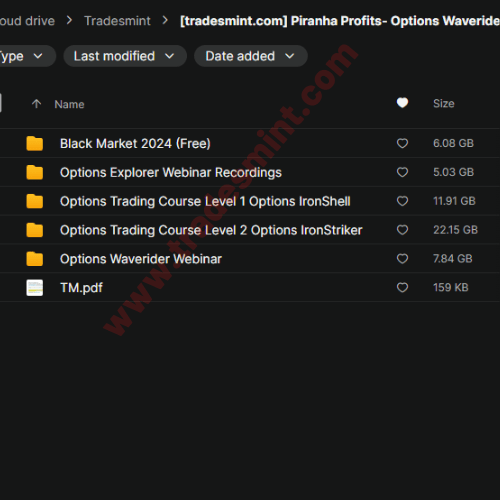500x500 pixels.
Task: Select the name Options Explorer Webinar Recordings
Action: pos(171,173)
